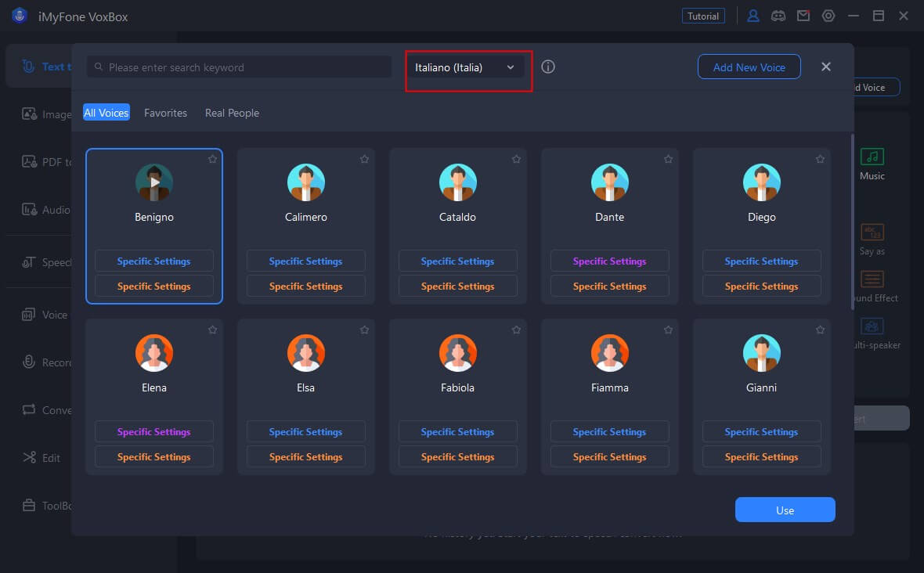Open the Discord community icon
Screen dimensions: 924x573
pos(778,16)
